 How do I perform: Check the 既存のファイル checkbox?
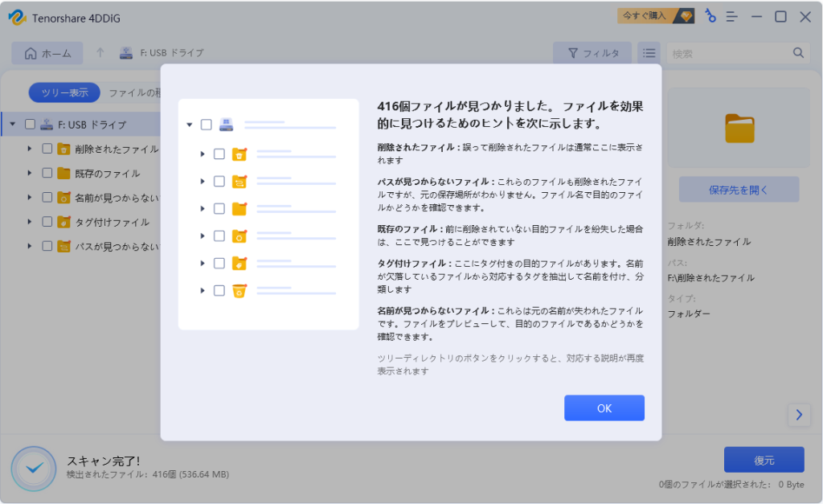47,173
